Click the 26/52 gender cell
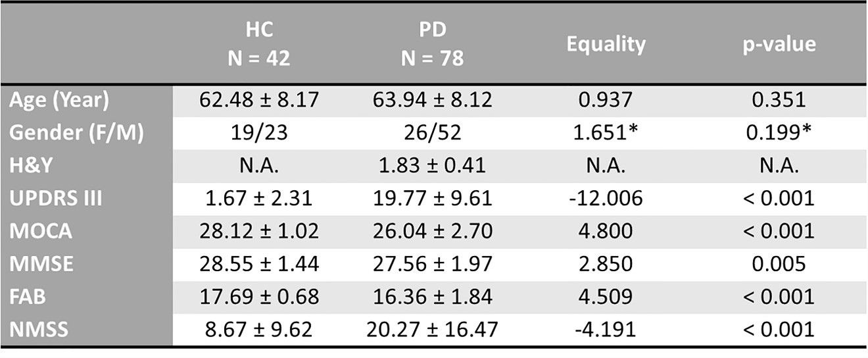 click(x=432, y=134)
